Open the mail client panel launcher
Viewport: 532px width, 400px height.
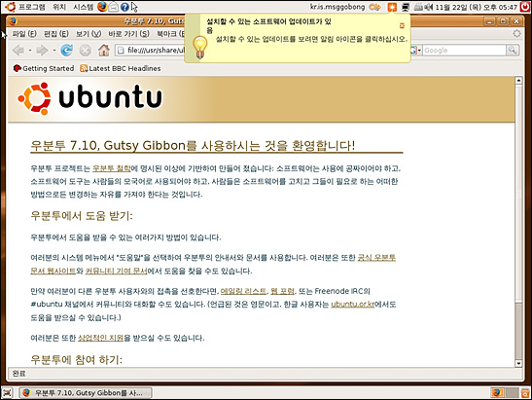pos(114,7)
